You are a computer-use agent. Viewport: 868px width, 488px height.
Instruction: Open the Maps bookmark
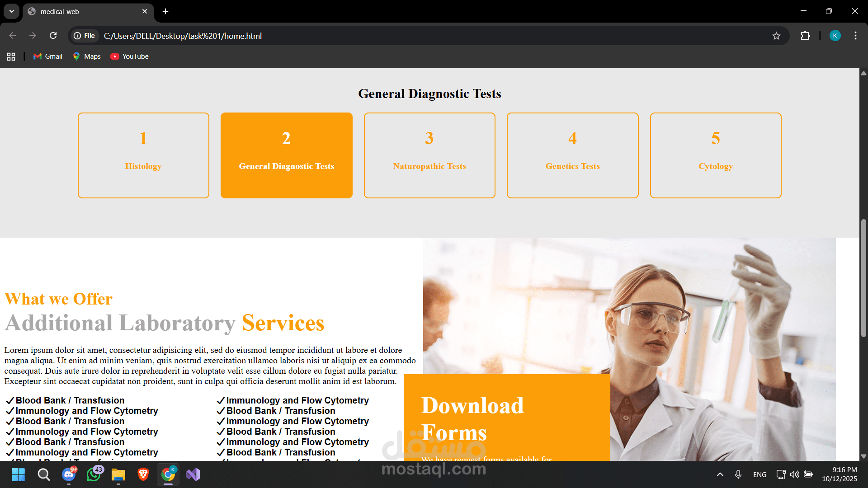point(87,56)
